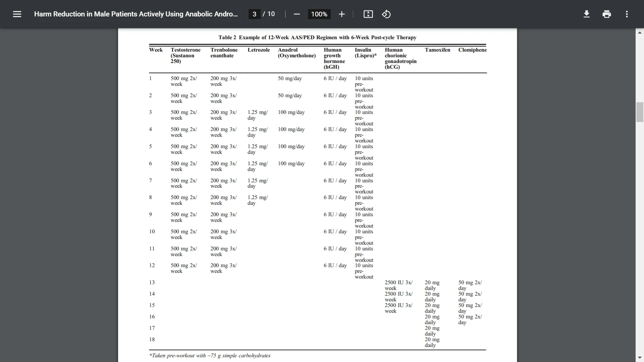Image resolution: width=644 pixels, height=362 pixels.
Task: Click the fit to page icon
Action: point(368,14)
